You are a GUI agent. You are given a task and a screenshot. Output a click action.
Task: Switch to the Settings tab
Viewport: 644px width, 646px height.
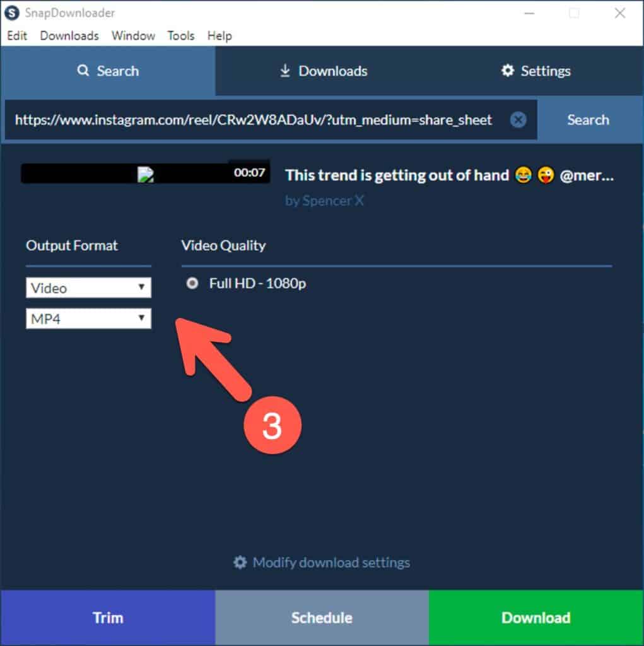[536, 71]
